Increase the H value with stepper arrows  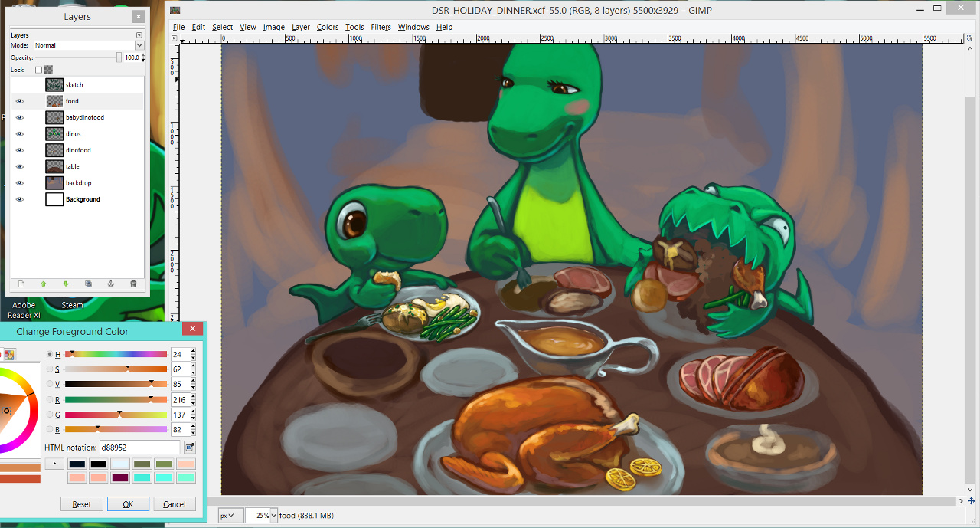[x=193, y=351]
